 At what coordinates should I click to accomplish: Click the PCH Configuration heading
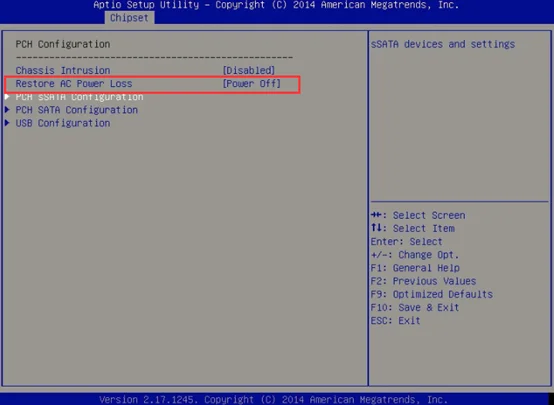point(63,44)
